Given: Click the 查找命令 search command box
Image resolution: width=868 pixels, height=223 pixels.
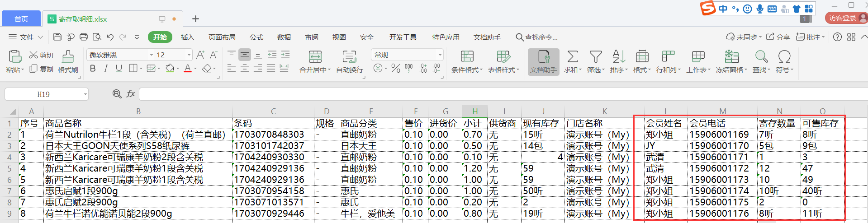Looking at the screenshot, I should (537, 37).
